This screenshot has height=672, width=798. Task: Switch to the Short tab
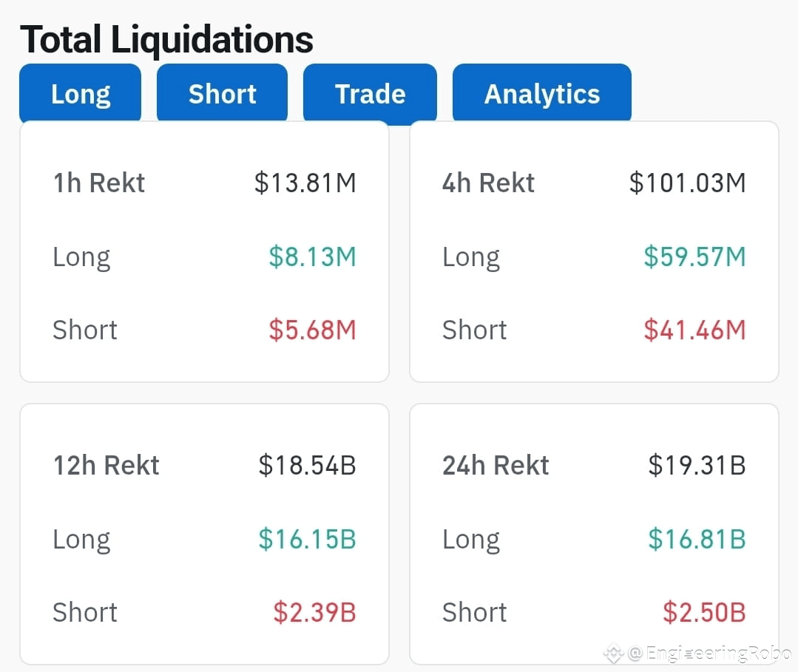tap(222, 94)
